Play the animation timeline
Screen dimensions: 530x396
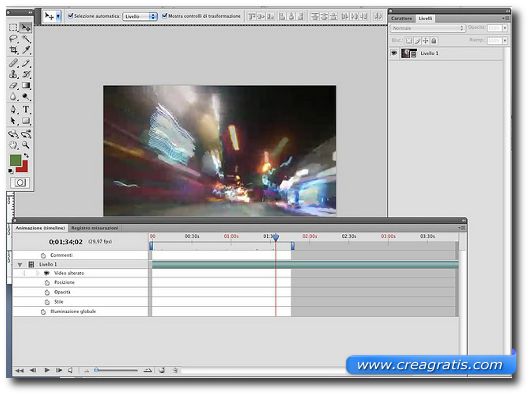tap(47, 370)
